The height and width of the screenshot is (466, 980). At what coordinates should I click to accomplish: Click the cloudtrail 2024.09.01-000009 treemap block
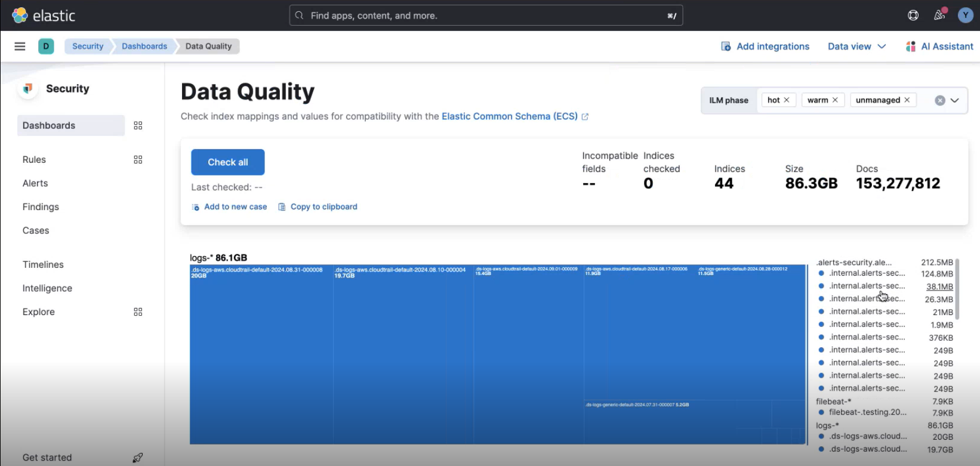(x=529, y=354)
